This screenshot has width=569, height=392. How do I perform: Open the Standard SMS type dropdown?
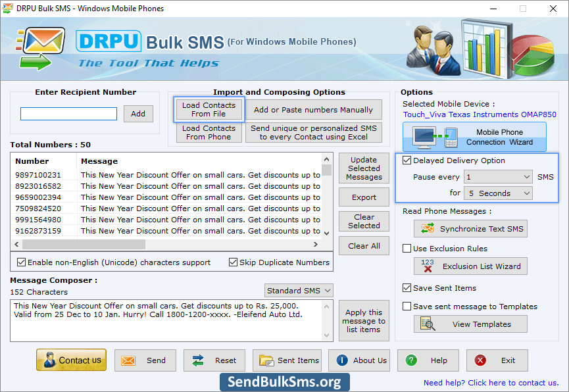299,290
